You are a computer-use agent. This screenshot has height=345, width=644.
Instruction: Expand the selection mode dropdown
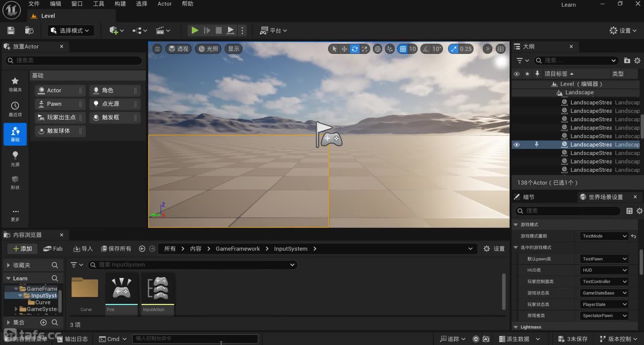pyautogui.click(x=70, y=31)
